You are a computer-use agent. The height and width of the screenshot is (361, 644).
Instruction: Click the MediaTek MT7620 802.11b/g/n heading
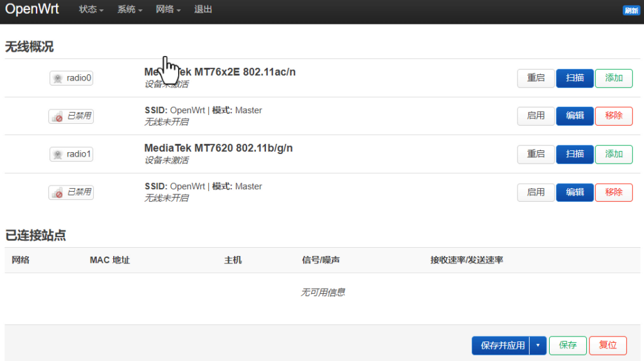(x=218, y=148)
